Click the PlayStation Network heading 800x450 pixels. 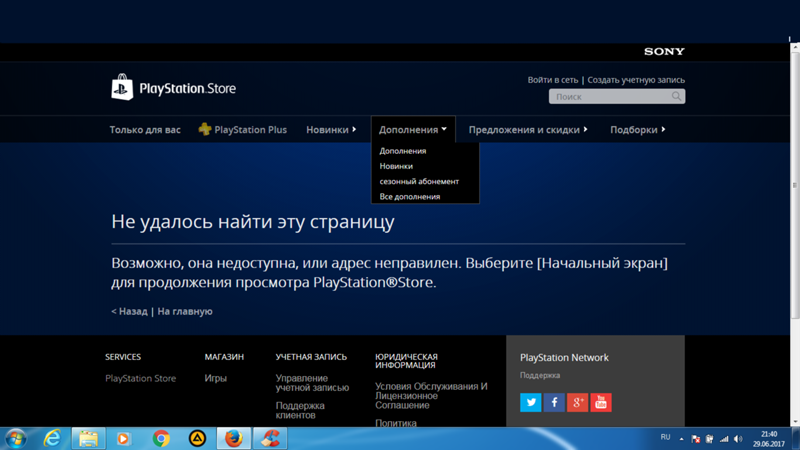click(x=564, y=358)
